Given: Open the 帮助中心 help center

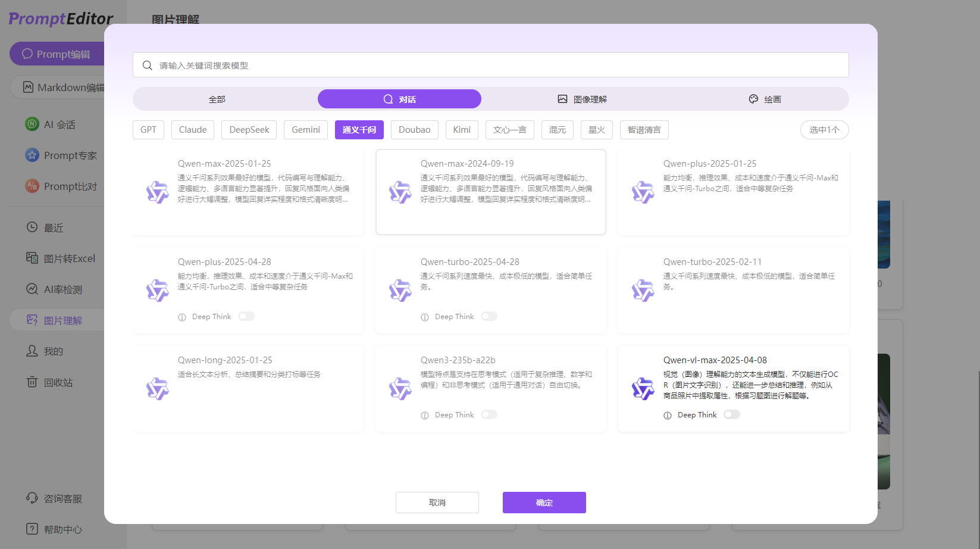Looking at the screenshot, I should [32, 529].
